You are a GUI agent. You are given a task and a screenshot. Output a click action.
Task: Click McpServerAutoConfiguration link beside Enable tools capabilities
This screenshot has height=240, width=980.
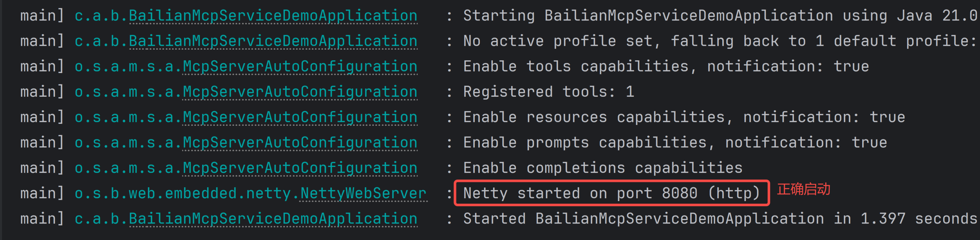point(300,66)
